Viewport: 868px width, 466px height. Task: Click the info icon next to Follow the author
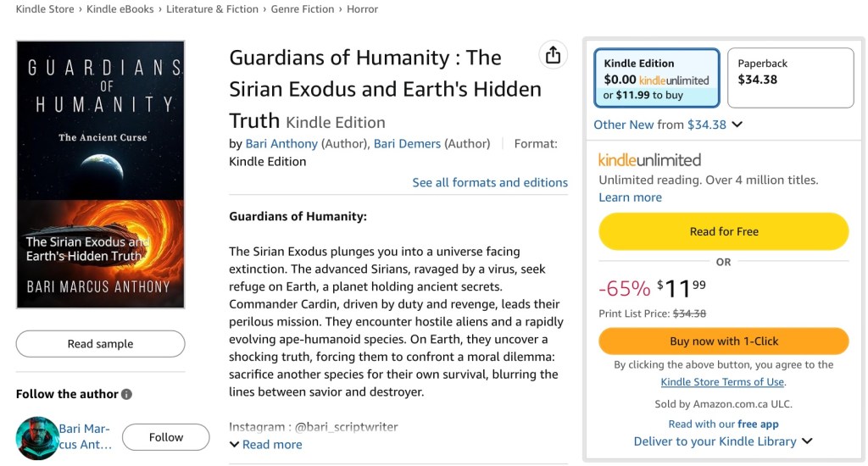tap(126, 394)
